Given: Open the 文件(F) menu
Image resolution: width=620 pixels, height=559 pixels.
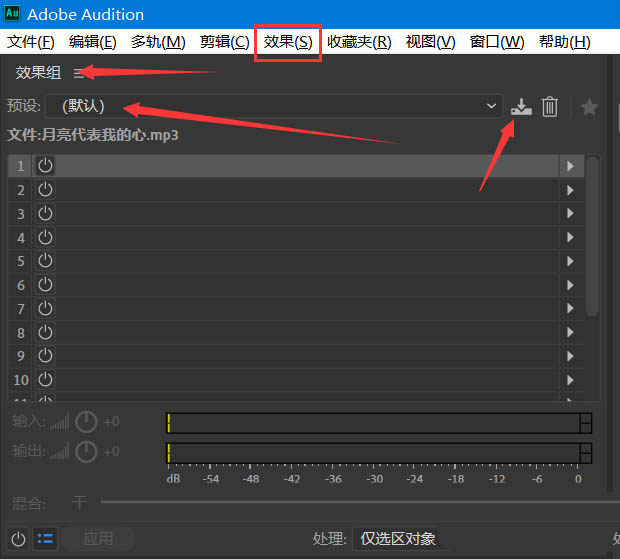Looking at the screenshot, I should pyautogui.click(x=31, y=42).
